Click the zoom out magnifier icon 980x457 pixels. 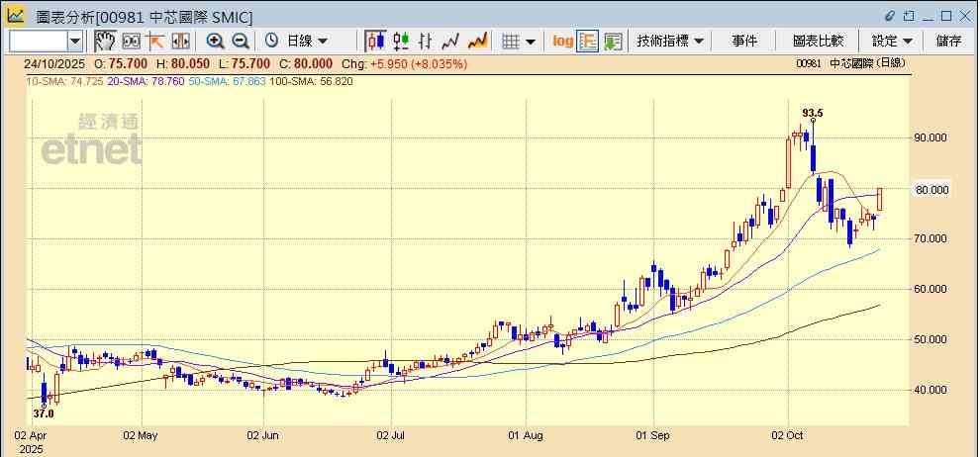240,41
